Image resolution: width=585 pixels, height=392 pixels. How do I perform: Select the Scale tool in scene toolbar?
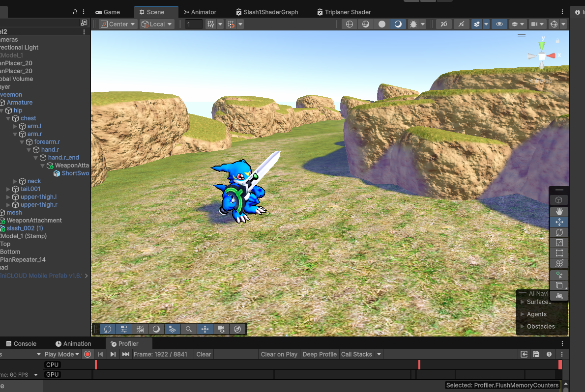click(x=559, y=243)
